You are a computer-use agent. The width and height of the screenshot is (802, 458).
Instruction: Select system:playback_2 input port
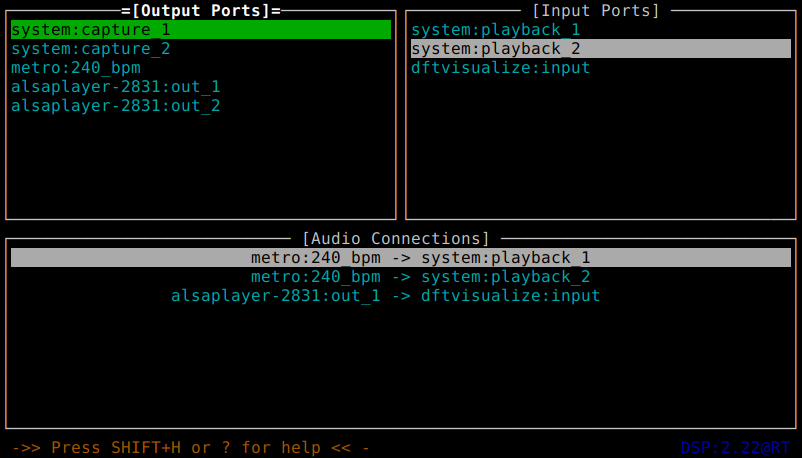click(601, 49)
